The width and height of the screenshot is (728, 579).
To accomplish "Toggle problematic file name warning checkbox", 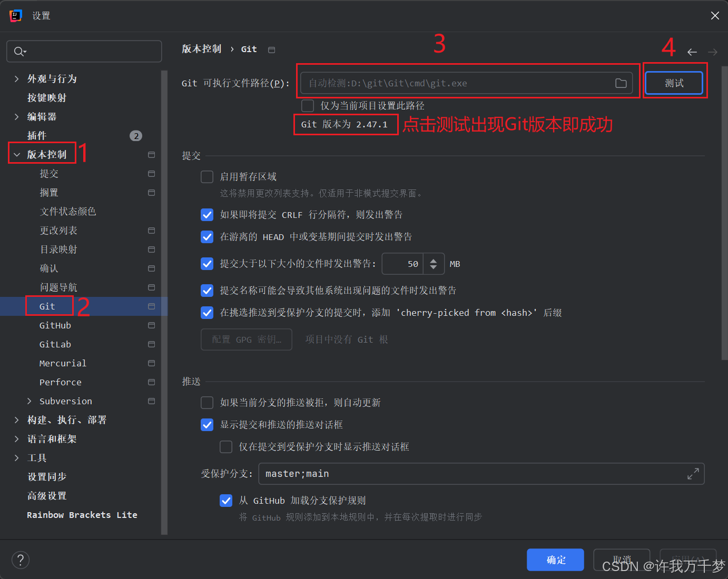I will tap(207, 291).
